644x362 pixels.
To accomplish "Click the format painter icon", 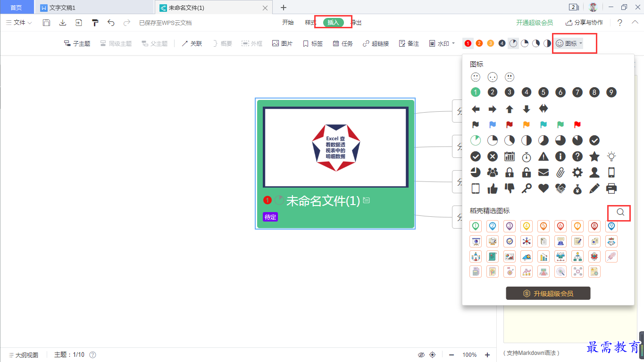I will tap(95, 23).
